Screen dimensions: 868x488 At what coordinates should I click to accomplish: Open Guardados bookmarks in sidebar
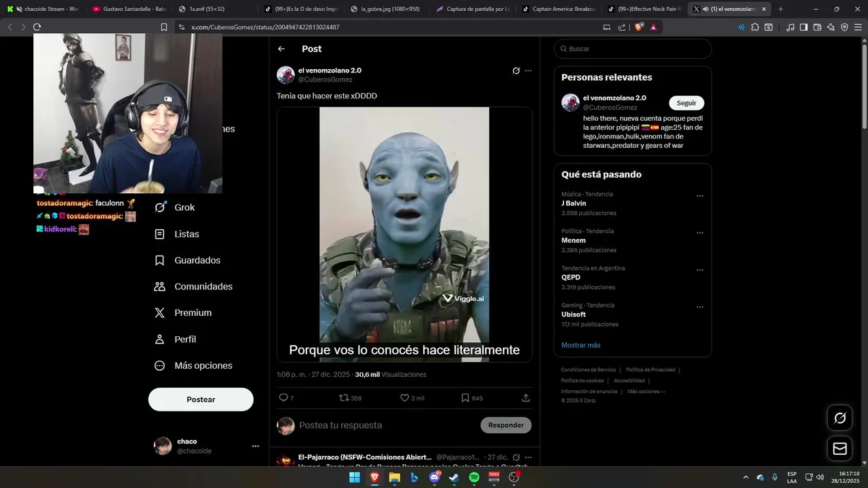[x=187, y=260]
